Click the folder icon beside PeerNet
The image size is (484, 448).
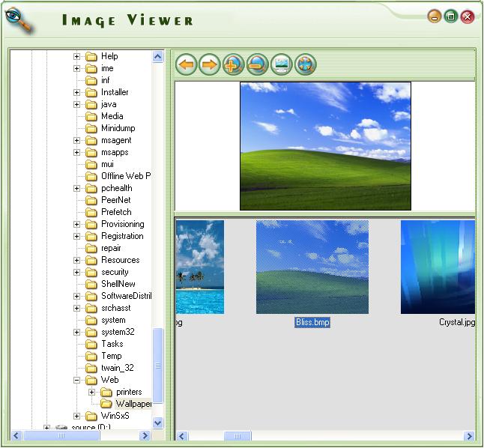coord(91,200)
